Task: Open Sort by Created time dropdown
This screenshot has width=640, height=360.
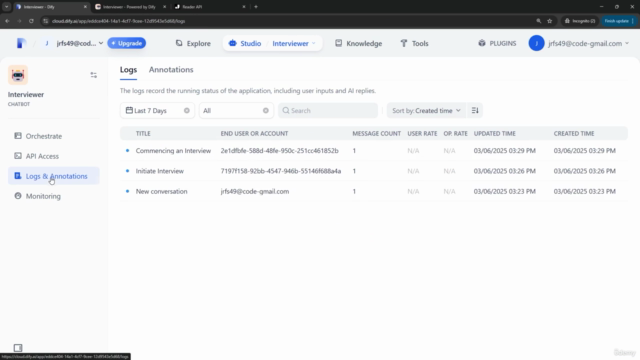Action: tap(426, 111)
